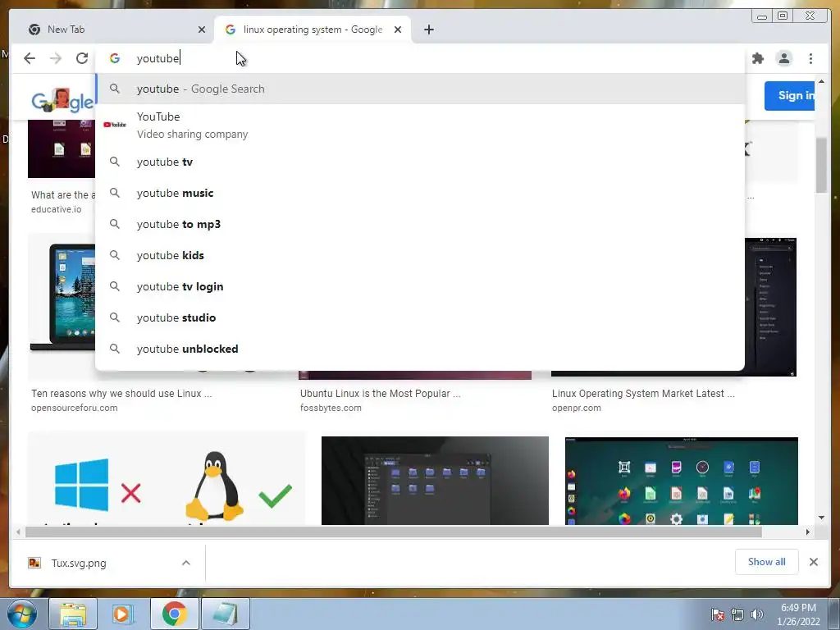Screen dimensions: 840x630
Task: Open 'Ten reasons why we should use Linux' result
Action: (121, 393)
